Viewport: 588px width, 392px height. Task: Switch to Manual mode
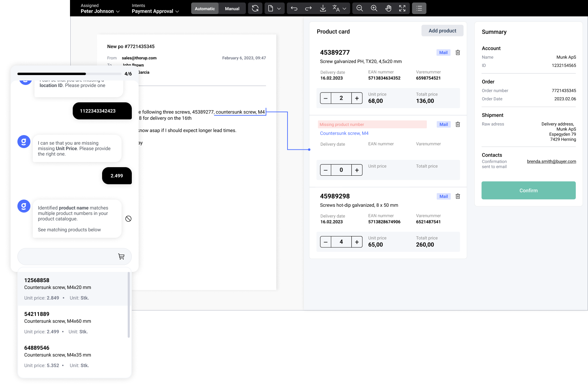(x=232, y=9)
